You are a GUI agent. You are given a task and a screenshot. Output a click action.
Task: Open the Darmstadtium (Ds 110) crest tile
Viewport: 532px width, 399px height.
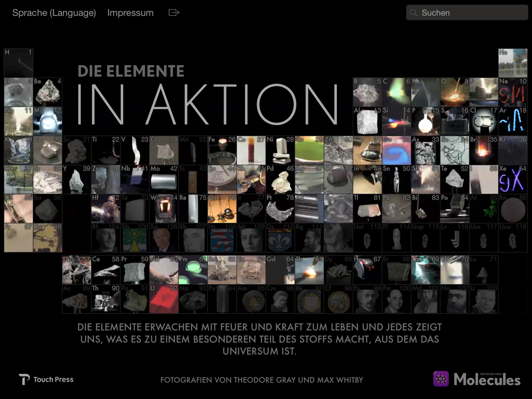(x=280, y=238)
